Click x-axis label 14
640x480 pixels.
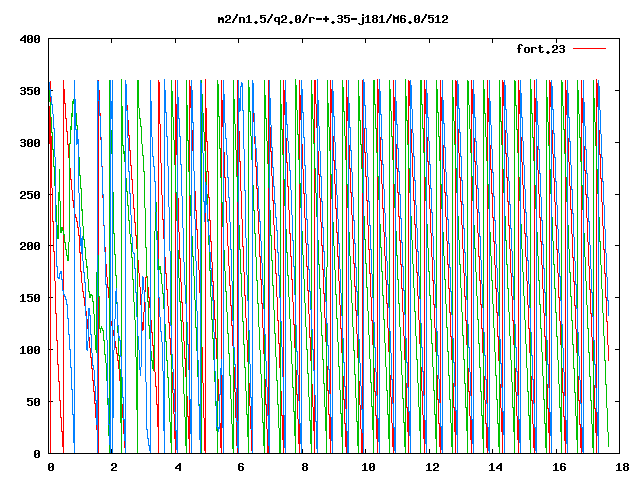[496, 467]
